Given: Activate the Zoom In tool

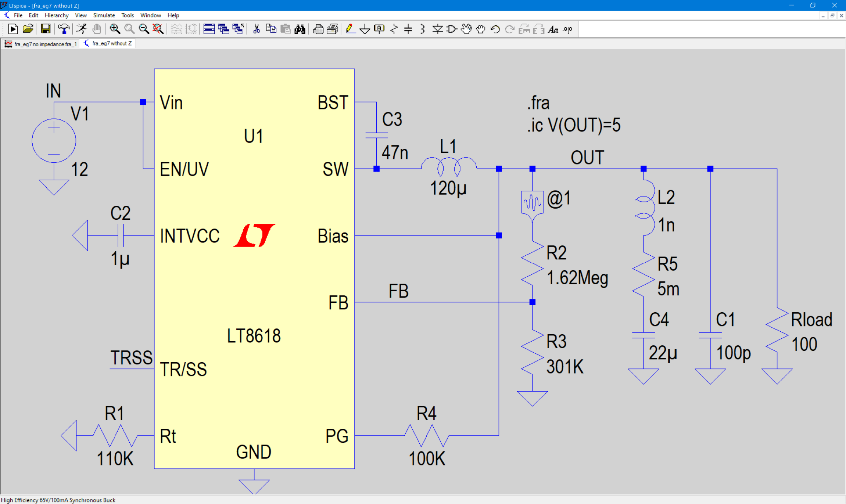Looking at the screenshot, I should pyautogui.click(x=116, y=29).
